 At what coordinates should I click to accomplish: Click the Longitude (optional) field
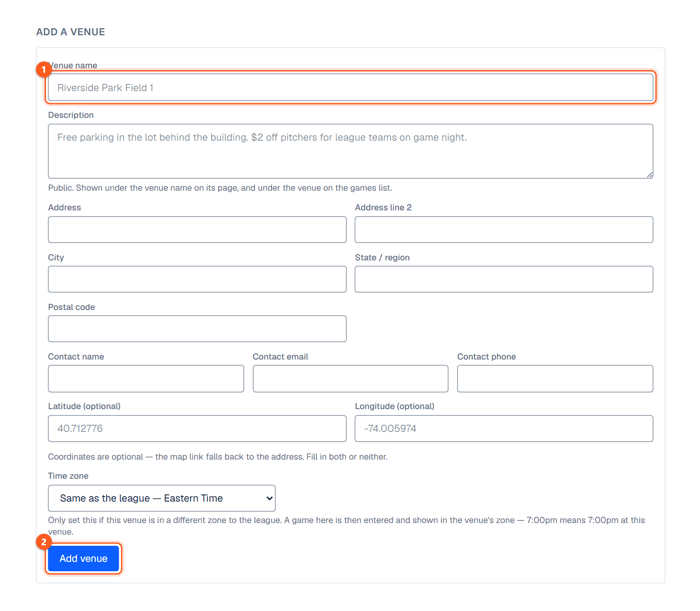(504, 429)
